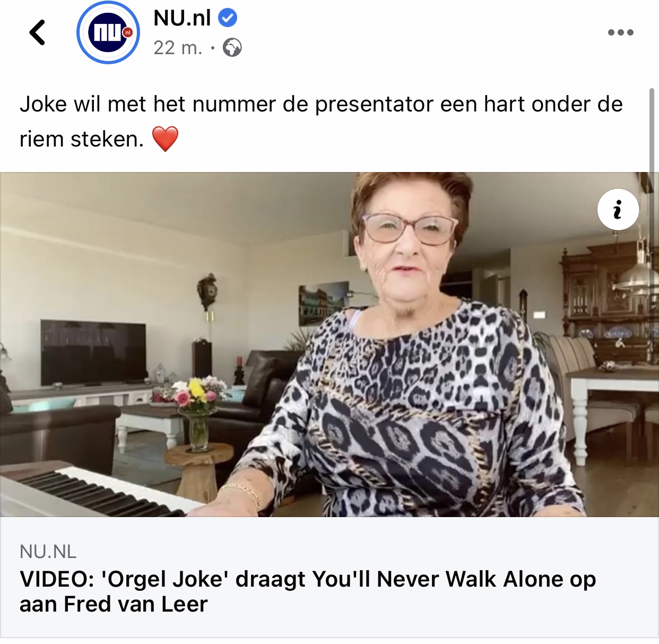Open the three-dot post options menu
This screenshot has height=644, width=659.
pos(620,32)
